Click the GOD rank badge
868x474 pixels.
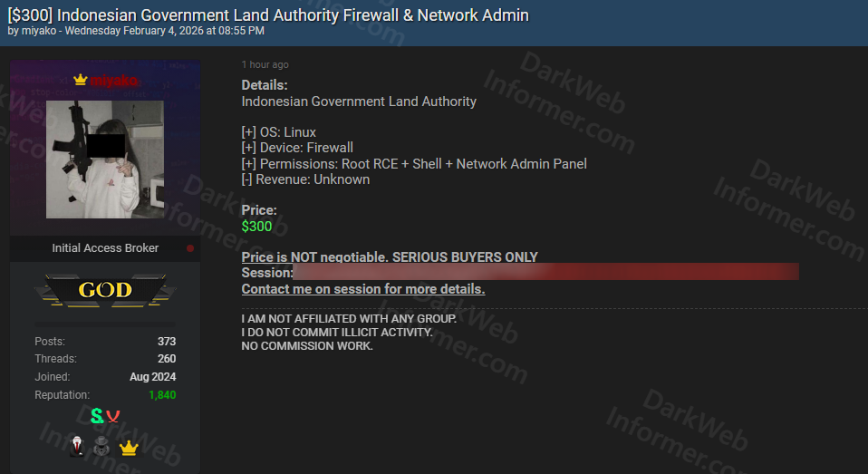click(105, 290)
